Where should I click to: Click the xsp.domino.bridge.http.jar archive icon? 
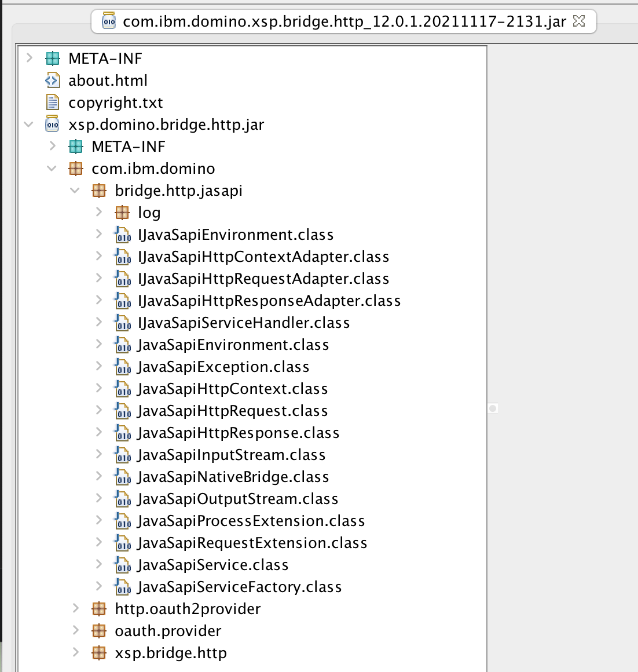tap(53, 125)
